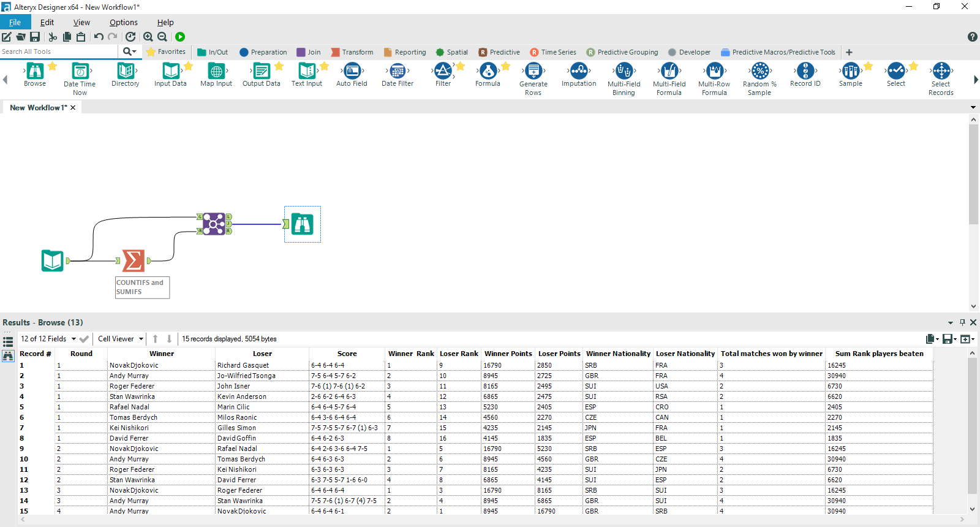Pick the Formula tool from palette
The height and width of the screenshot is (527, 980).
click(488, 72)
